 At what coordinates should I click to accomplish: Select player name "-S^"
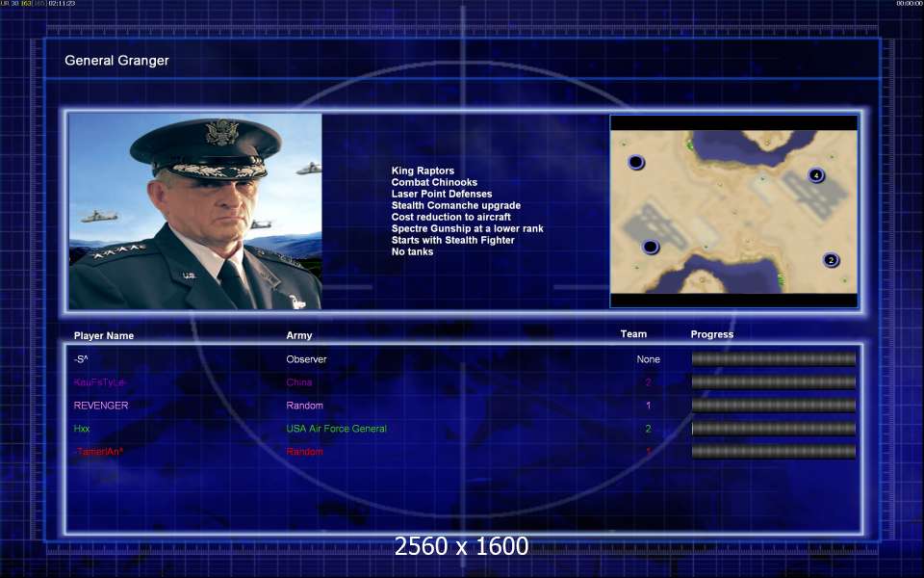tap(81, 359)
